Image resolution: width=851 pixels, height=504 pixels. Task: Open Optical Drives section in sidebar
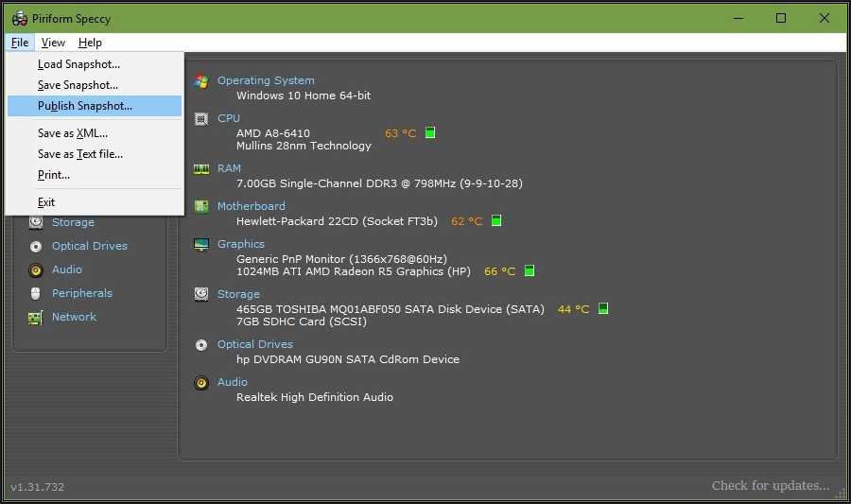(x=90, y=246)
